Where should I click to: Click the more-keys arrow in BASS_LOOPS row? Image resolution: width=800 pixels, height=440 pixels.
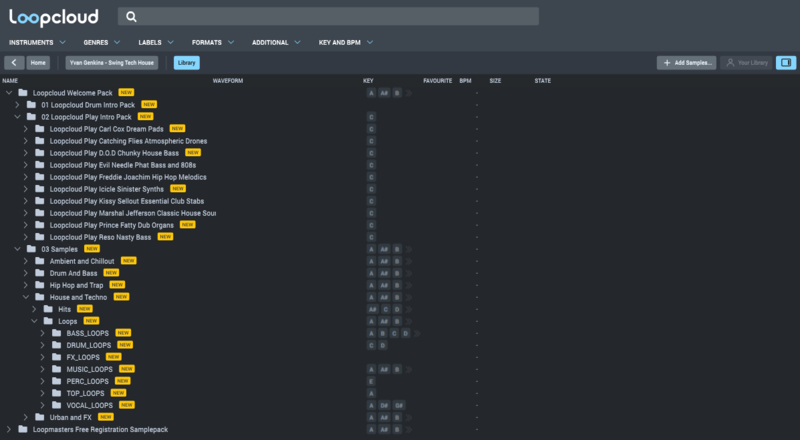coord(417,333)
